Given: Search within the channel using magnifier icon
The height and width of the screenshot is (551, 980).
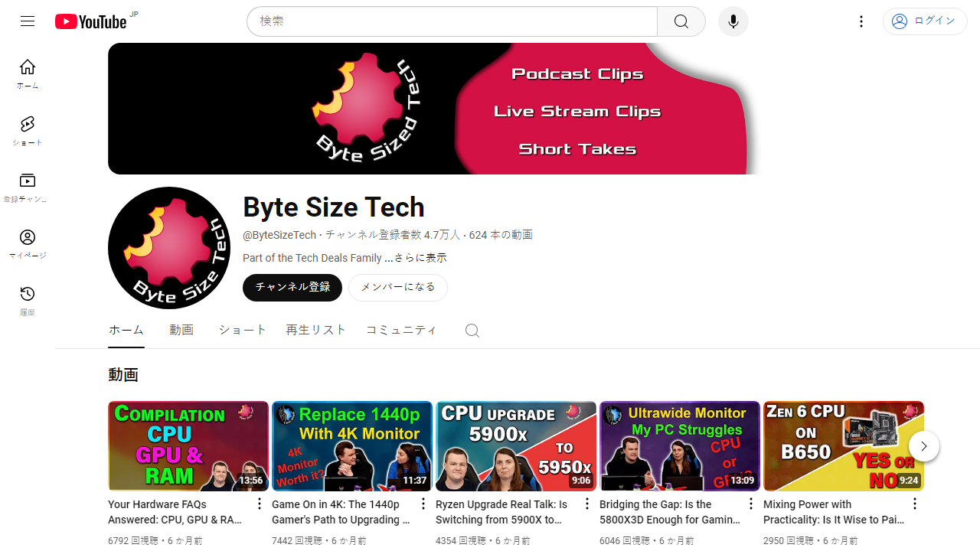Looking at the screenshot, I should coord(472,330).
